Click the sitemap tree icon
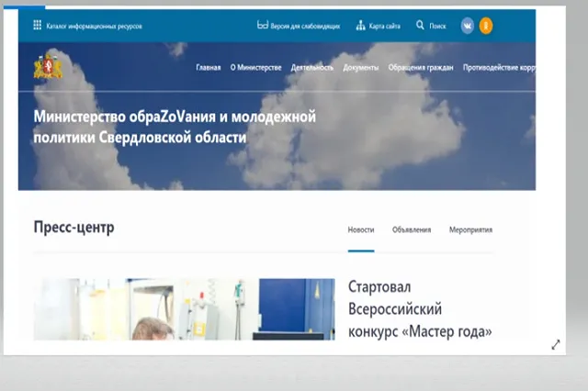Viewport: 588px width, 391px height. (x=360, y=26)
